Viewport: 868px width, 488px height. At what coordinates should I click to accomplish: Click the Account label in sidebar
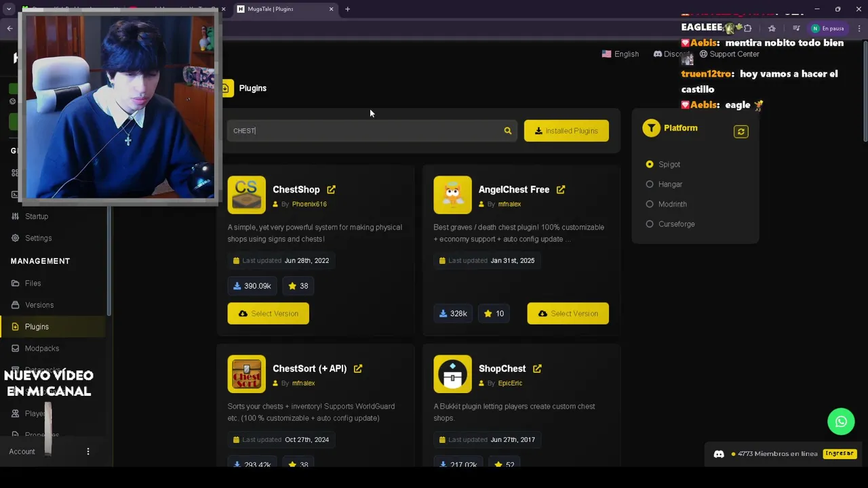coord(22,451)
